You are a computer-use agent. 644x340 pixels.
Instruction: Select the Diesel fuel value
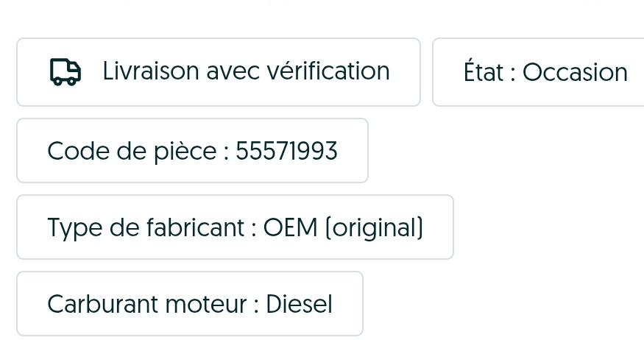pos(300,304)
